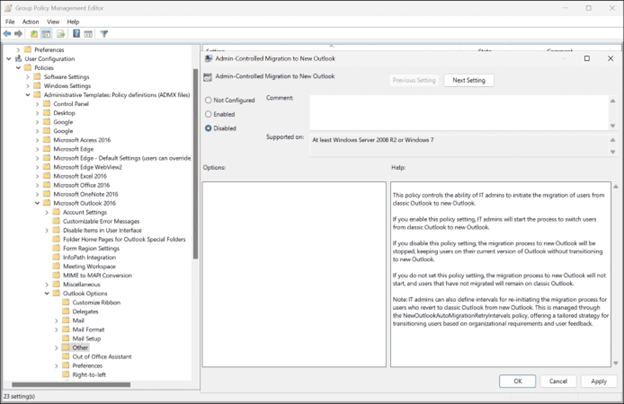This screenshot has width=624, height=404.
Task: Click the Filter funnel toolbar icon
Action: pos(104,34)
